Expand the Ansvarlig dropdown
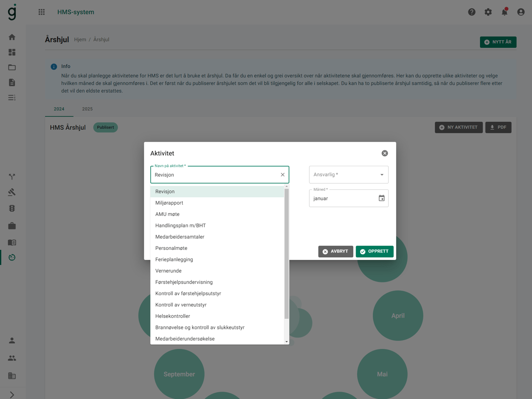Image resolution: width=532 pixels, height=399 pixels. pyautogui.click(x=382, y=175)
